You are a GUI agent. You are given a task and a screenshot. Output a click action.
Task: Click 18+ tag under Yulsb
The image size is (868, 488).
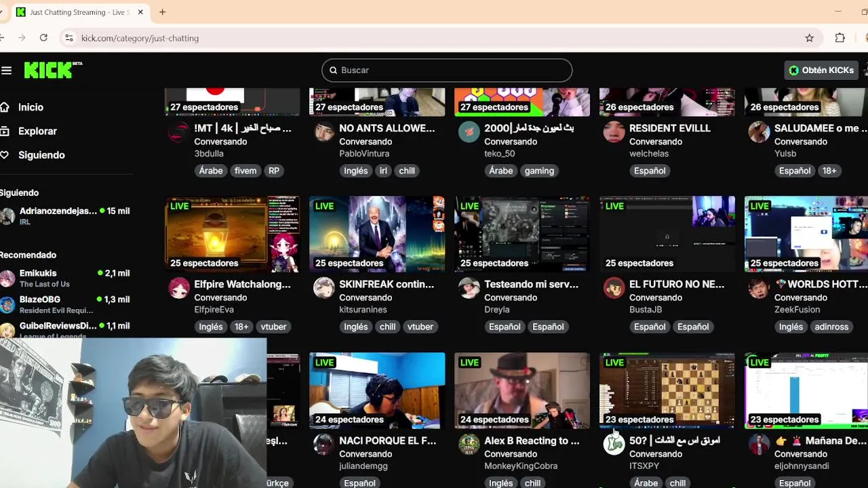pyautogui.click(x=829, y=171)
